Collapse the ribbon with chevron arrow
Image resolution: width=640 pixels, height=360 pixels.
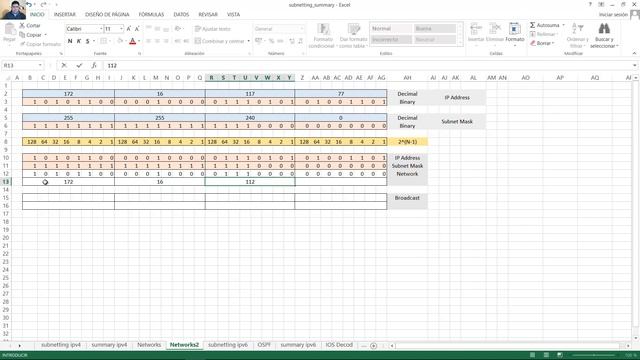[x=634, y=53]
